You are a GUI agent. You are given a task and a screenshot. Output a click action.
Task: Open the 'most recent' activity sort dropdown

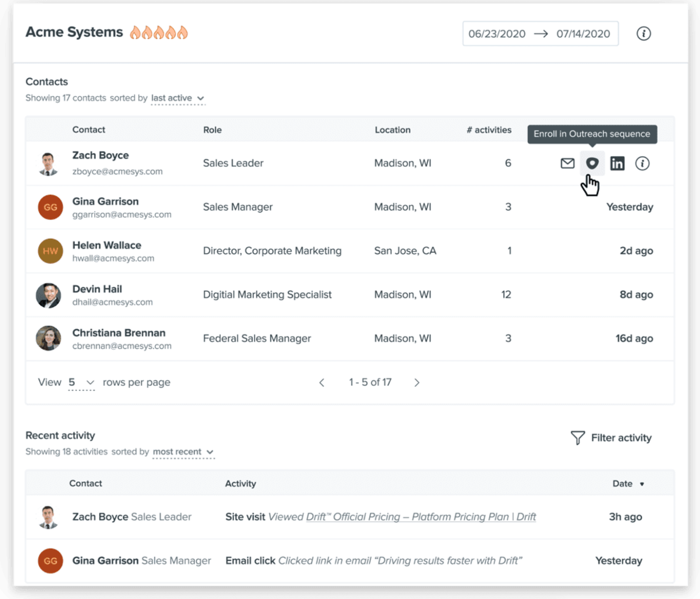[x=182, y=452]
